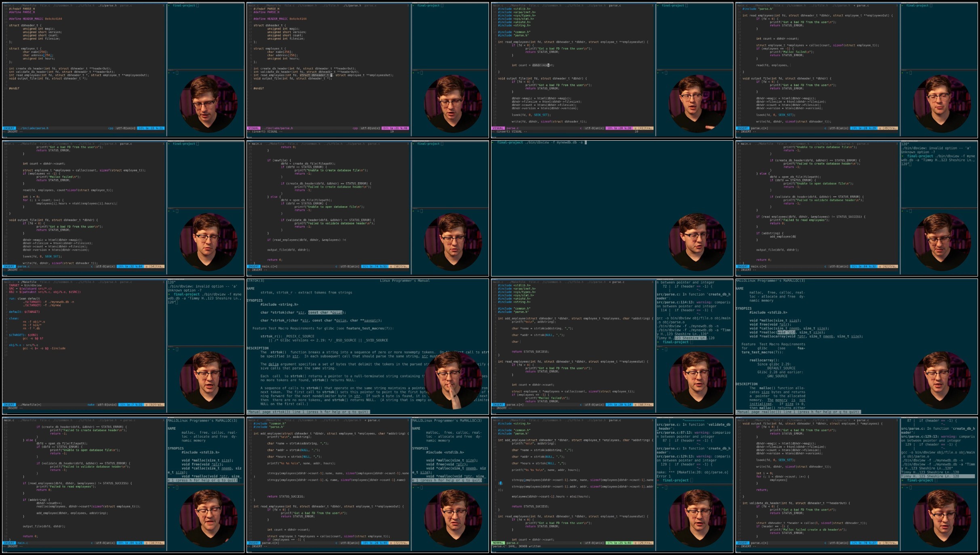
Task: Click the green NORMAL mode indicator for parse.c
Action: tap(498, 543)
